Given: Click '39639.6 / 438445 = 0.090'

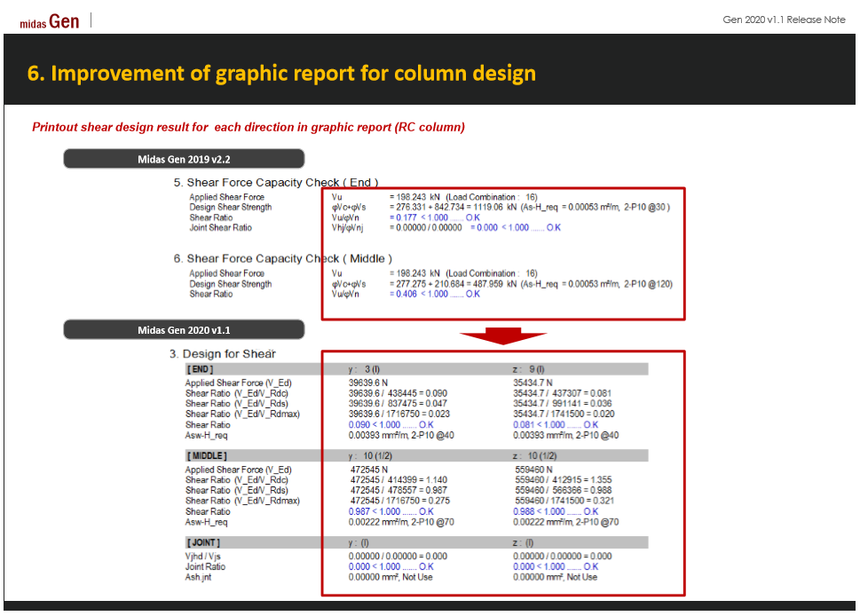Looking at the screenshot, I should (x=398, y=393).
